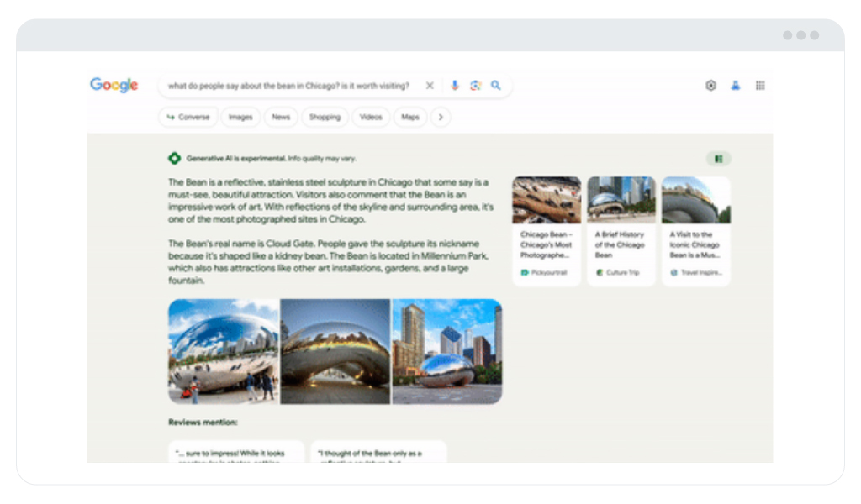Switch to the Maps filter
This screenshot has width=861, height=504.
pos(410,117)
